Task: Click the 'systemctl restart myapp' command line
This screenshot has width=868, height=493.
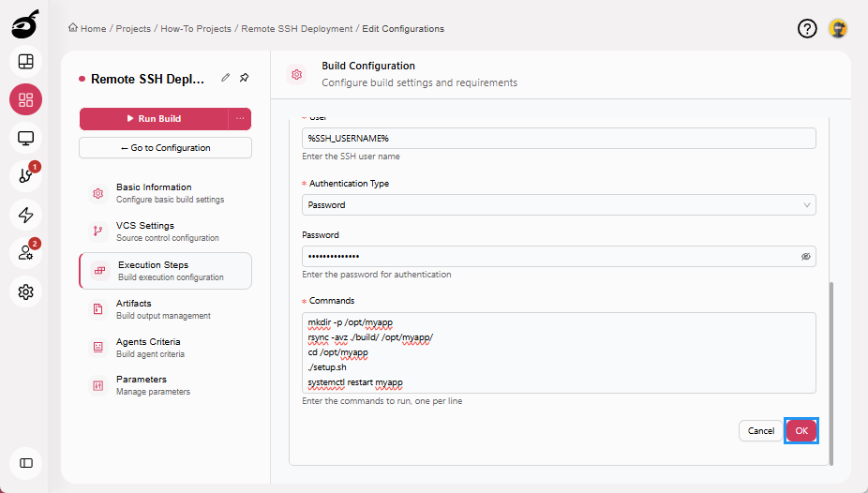Action: pyautogui.click(x=355, y=382)
